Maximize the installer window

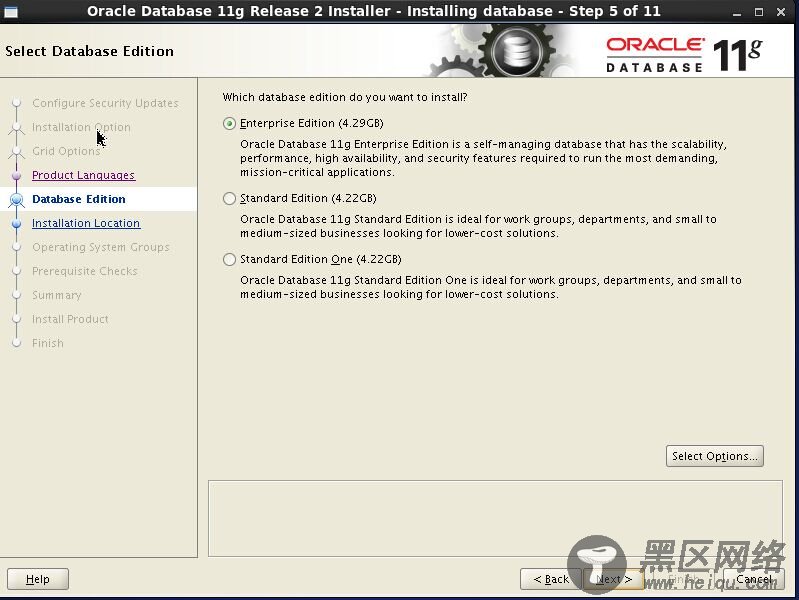(759, 12)
